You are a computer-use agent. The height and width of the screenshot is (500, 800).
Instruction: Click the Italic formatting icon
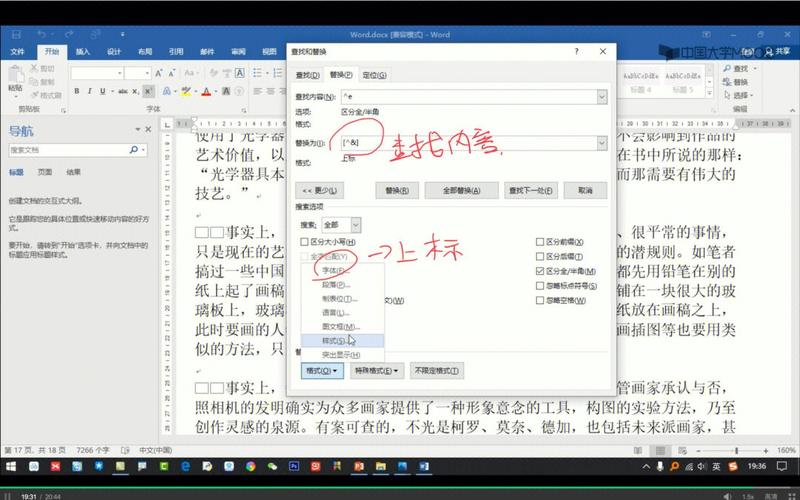[89, 91]
